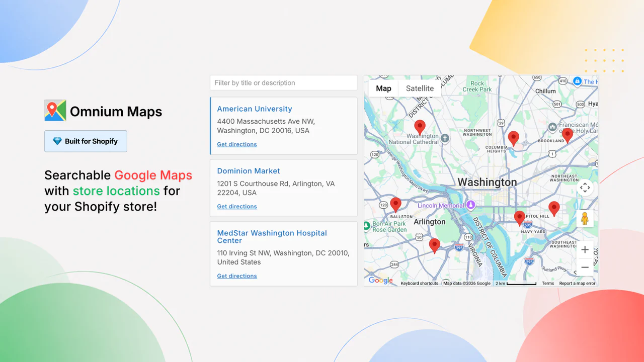Image resolution: width=644 pixels, height=362 pixels.
Task: Open the Dominion Market location title
Action: [x=249, y=171]
